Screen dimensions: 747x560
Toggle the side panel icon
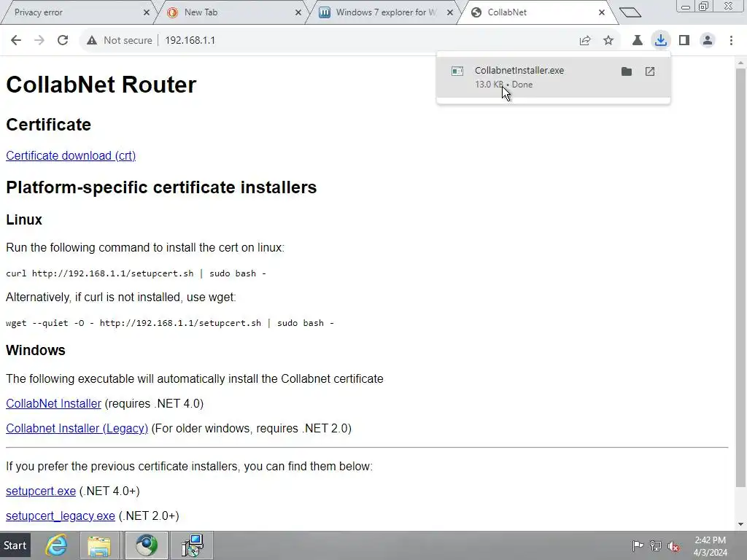pos(684,41)
